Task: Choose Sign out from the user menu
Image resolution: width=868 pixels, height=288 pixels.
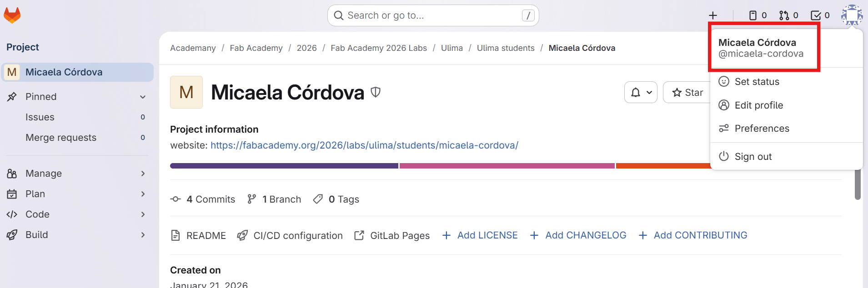Action: click(x=753, y=156)
